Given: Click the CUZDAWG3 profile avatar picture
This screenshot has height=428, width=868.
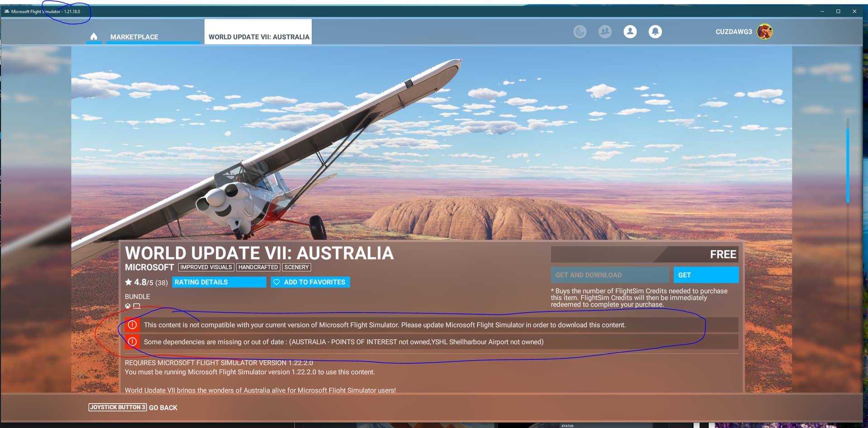Looking at the screenshot, I should tap(764, 32).
